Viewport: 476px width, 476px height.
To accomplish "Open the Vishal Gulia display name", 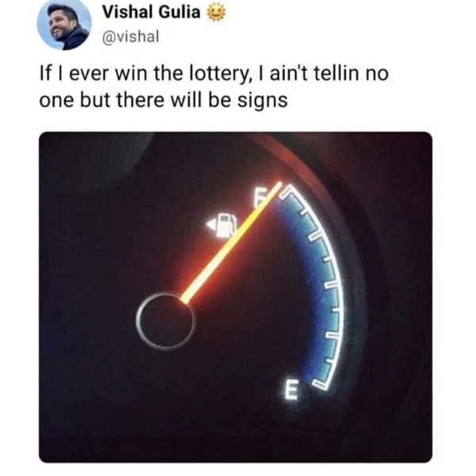I will [x=152, y=13].
